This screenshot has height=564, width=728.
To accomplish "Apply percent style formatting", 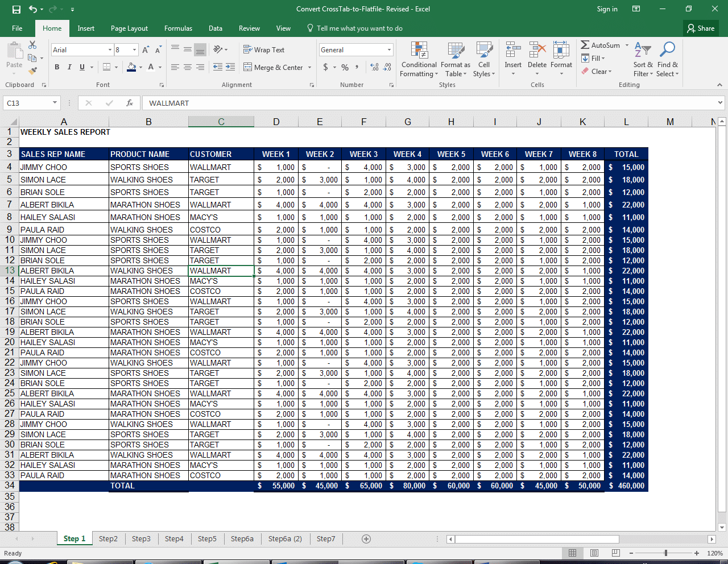I will coord(345,67).
